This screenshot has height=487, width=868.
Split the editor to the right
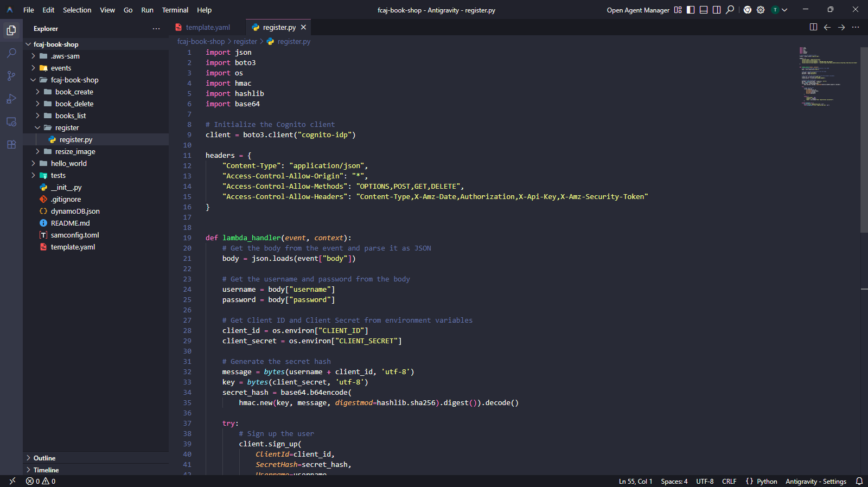813,27
